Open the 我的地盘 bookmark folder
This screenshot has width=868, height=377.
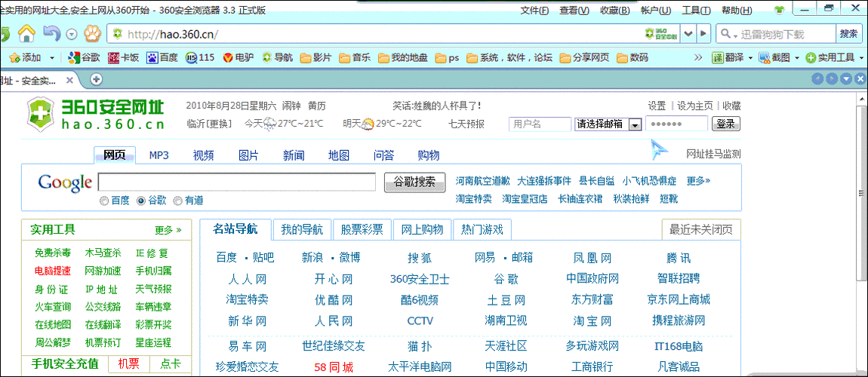click(403, 57)
